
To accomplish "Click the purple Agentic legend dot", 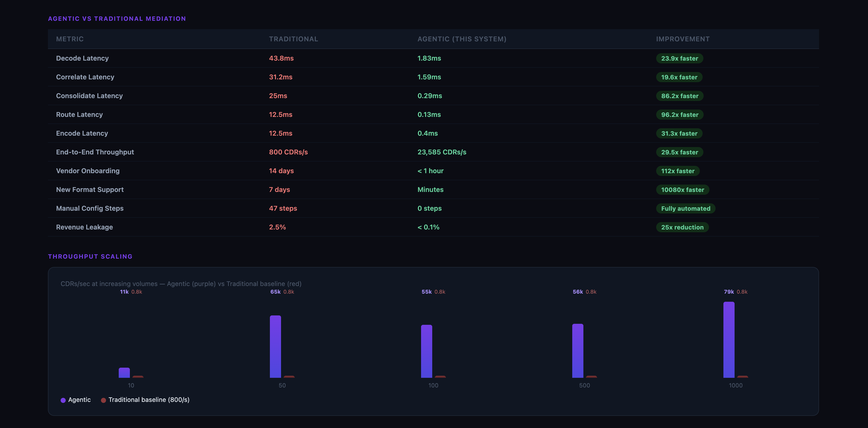I will pos(63,400).
